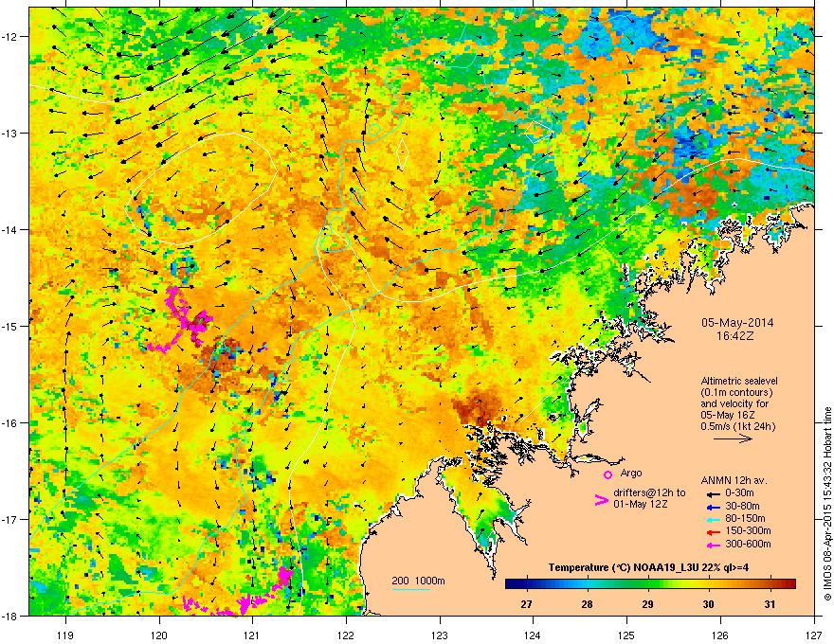Click the longitude axis label 121
Viewport: 834px width, 644px height.
click(x=252, y=635)
